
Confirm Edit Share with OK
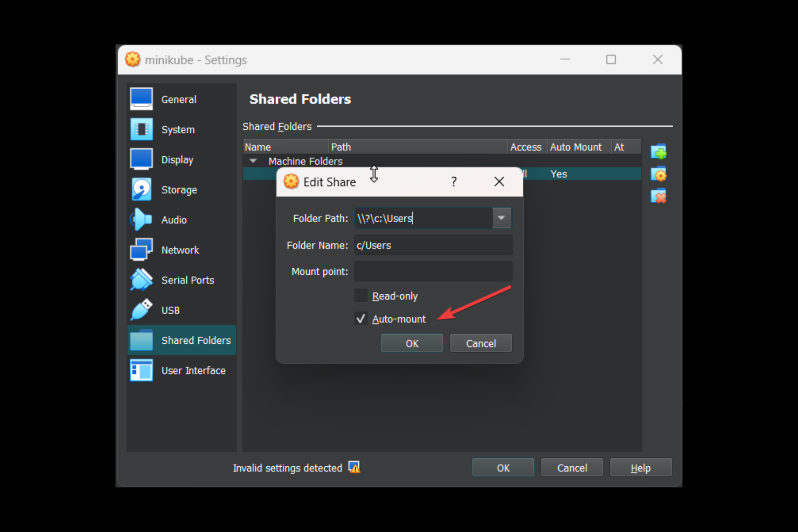coord(412,343)
